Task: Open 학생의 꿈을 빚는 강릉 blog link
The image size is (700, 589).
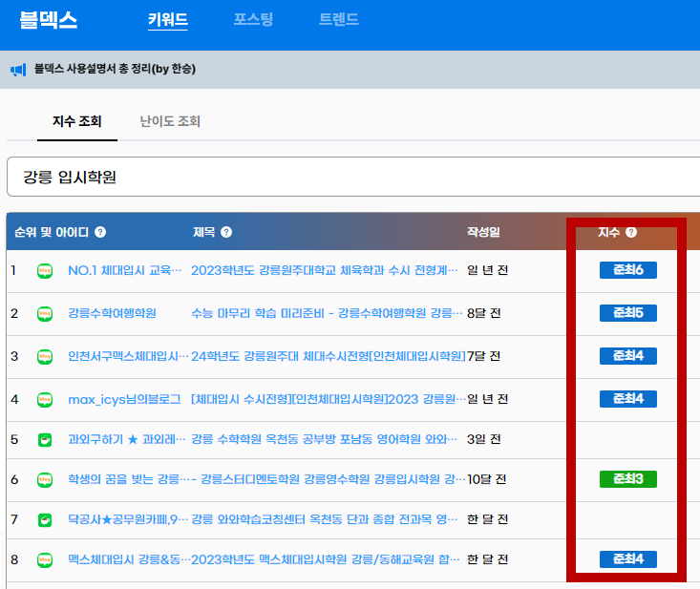Action: point(128,479)
